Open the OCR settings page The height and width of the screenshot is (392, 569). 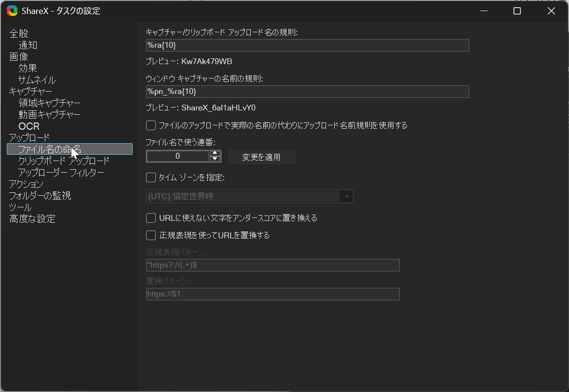click(x=29, y=126)
